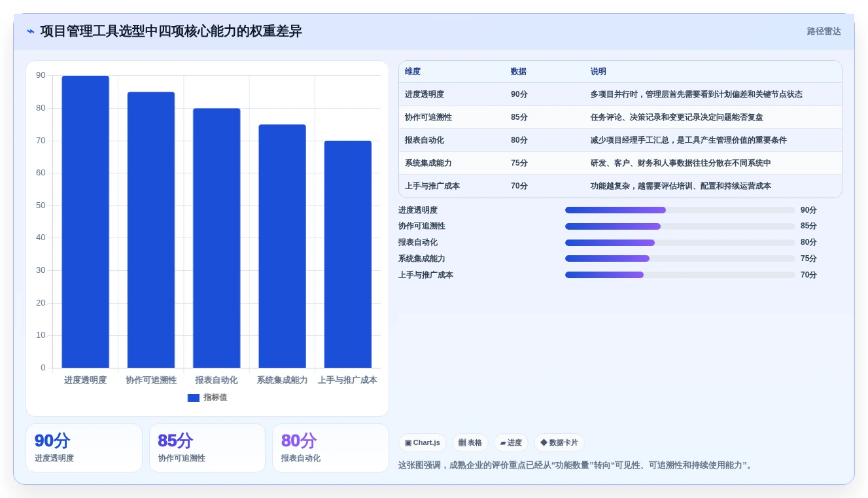The image size is (868, 498).
Task: Click the 上手与推广成本 progress bar
Action: [x=680, y=275]
